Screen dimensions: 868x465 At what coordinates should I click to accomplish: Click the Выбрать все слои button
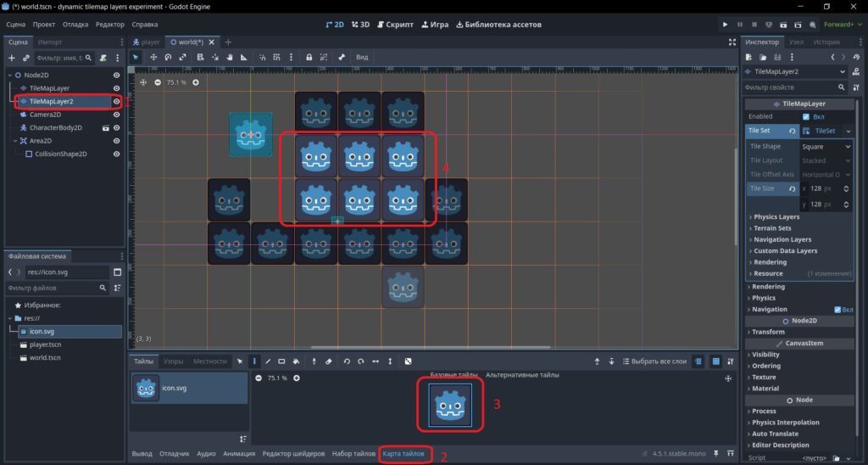[654, 361]
